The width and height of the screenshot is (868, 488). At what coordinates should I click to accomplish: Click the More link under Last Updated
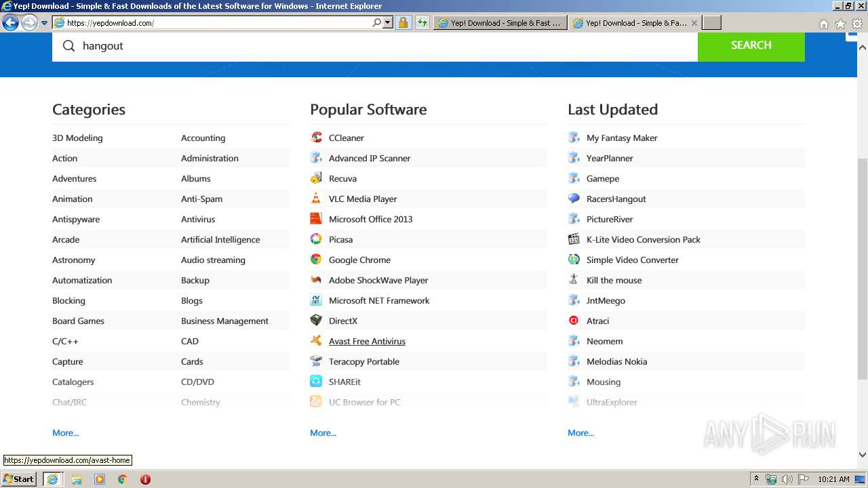pos(580,432)
